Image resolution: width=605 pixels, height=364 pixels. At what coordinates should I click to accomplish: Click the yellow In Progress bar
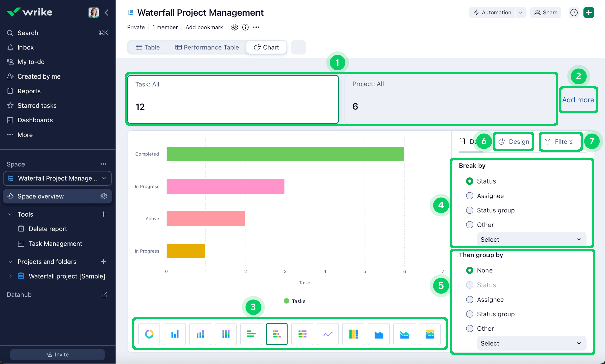(186, 251)
